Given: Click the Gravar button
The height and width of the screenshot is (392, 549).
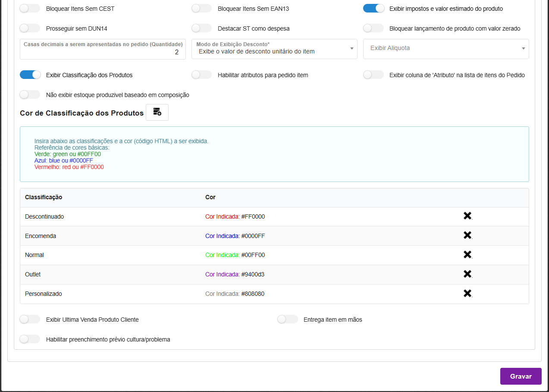Looking at the screenshot, I should (x=521, y=376).
